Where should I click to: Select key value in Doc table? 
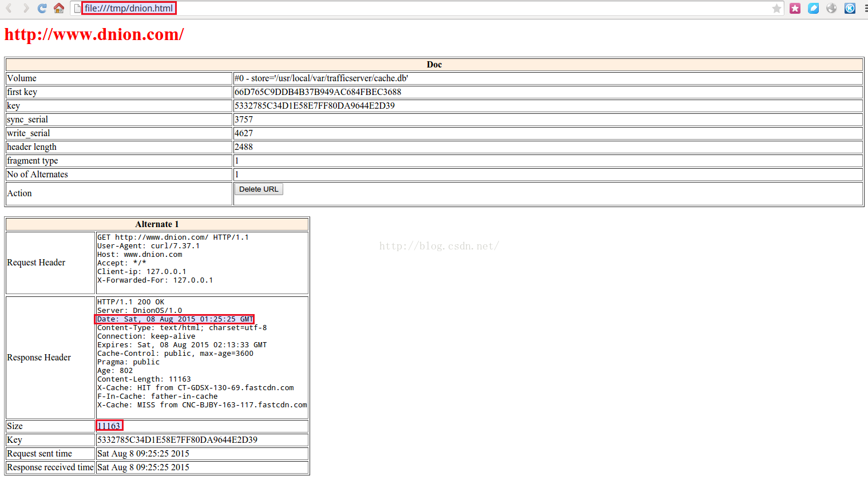pyautogui.click(x=315, y=106)
